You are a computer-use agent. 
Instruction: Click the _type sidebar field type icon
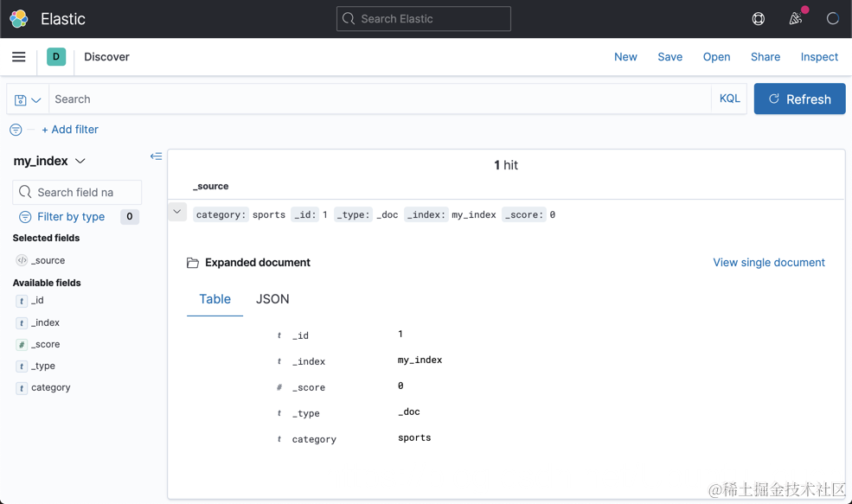[x=21, y=367]
